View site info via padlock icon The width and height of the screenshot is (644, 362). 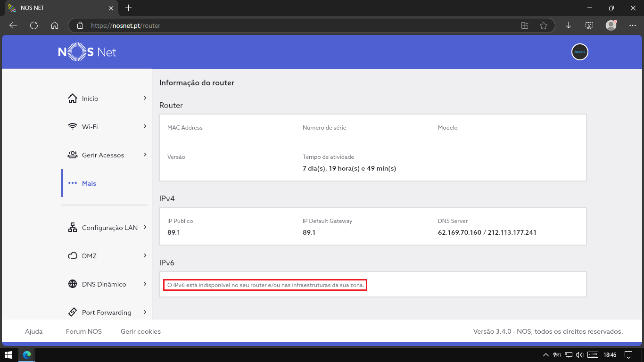80,25
